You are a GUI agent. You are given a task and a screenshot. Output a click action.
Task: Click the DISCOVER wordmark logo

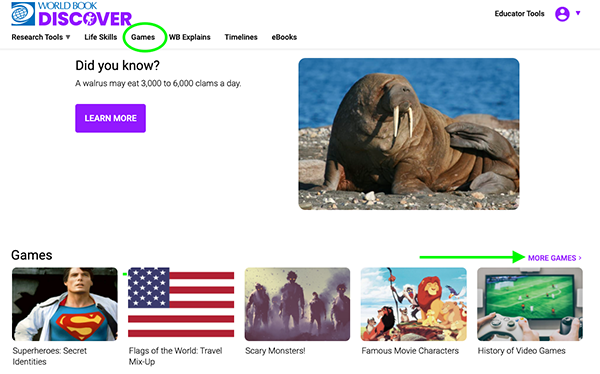(85, 19)
